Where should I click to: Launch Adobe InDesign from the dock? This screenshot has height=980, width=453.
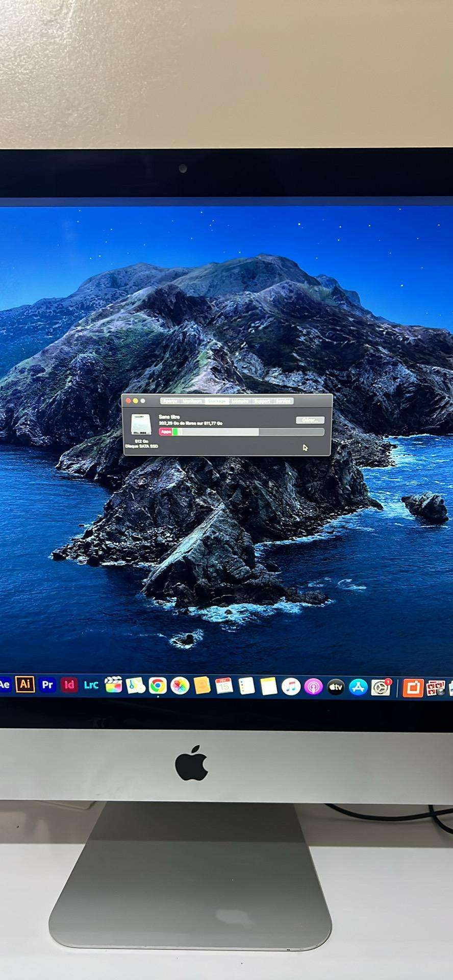pyautogui.click(x=69, y=685)
